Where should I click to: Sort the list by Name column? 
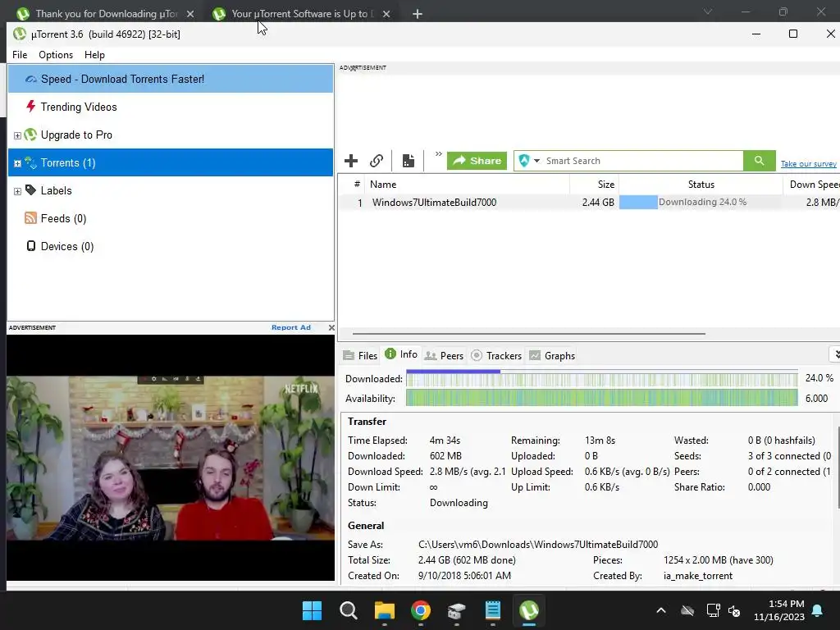[467, 185]
